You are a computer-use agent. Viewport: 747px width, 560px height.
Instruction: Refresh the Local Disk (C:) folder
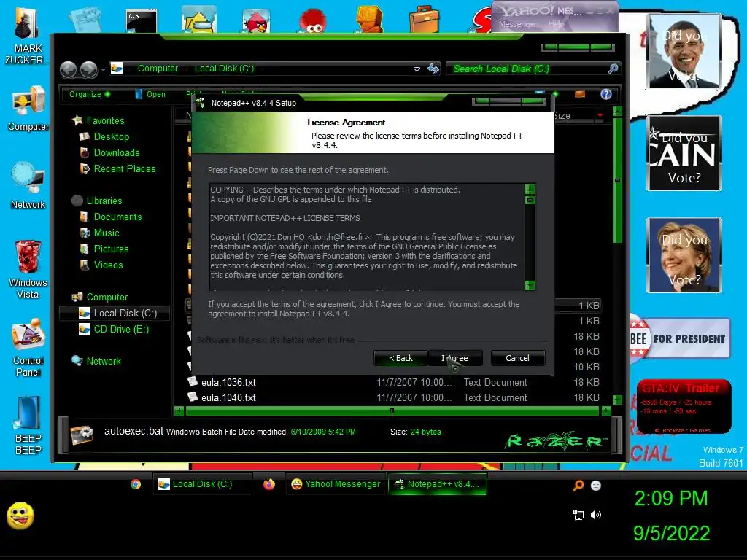point(433,69)
